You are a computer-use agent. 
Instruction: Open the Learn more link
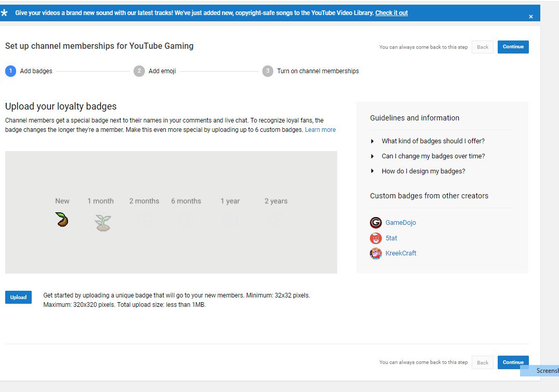click(320, 130)
